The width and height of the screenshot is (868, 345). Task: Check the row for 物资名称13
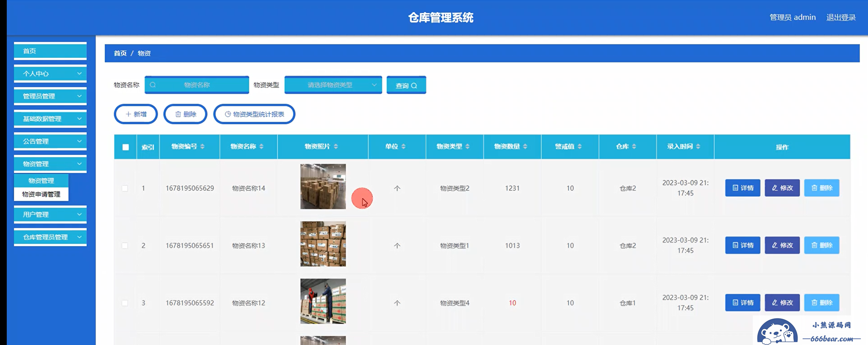125,246
